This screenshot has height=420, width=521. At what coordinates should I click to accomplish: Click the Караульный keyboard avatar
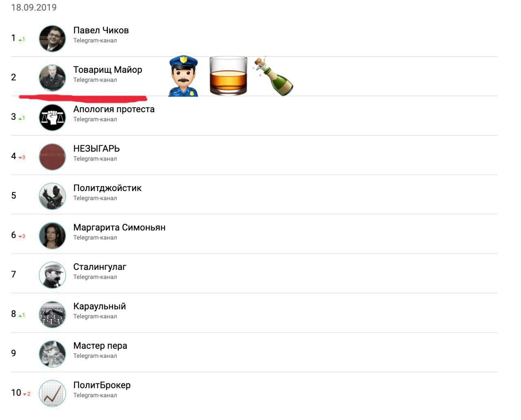pyautogui.click(x=52, y=315)
